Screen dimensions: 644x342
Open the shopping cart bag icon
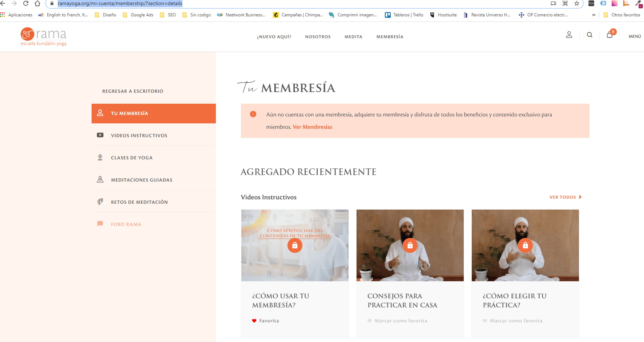pos(610,35)
